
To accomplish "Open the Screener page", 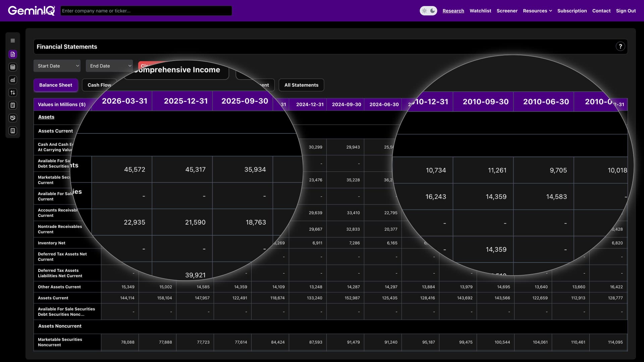I will tap(507, 11).
